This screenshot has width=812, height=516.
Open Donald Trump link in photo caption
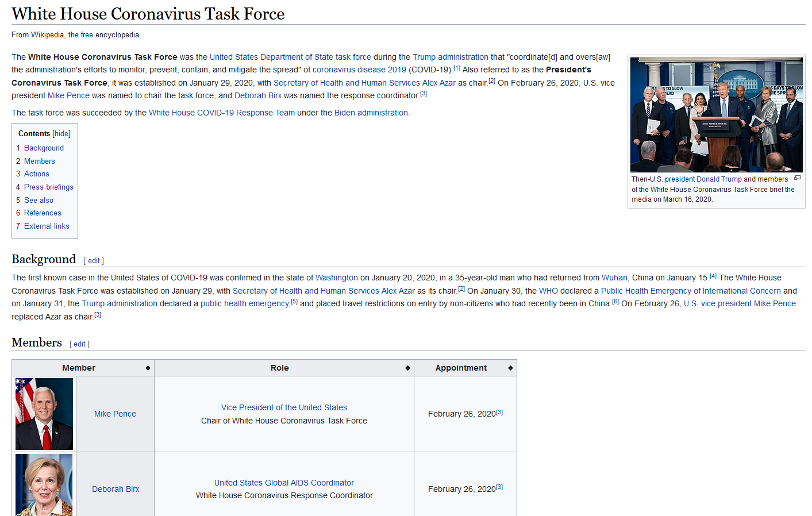719,179
